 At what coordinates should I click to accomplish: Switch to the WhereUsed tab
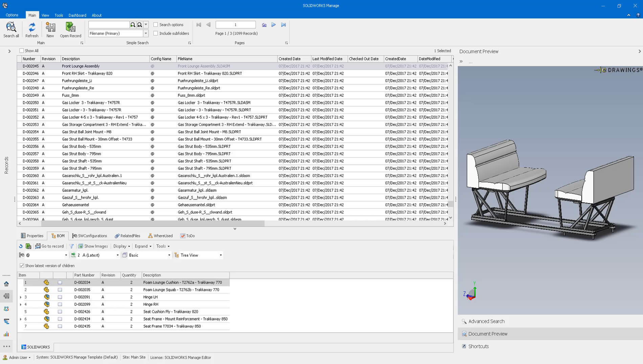(160, 236)
